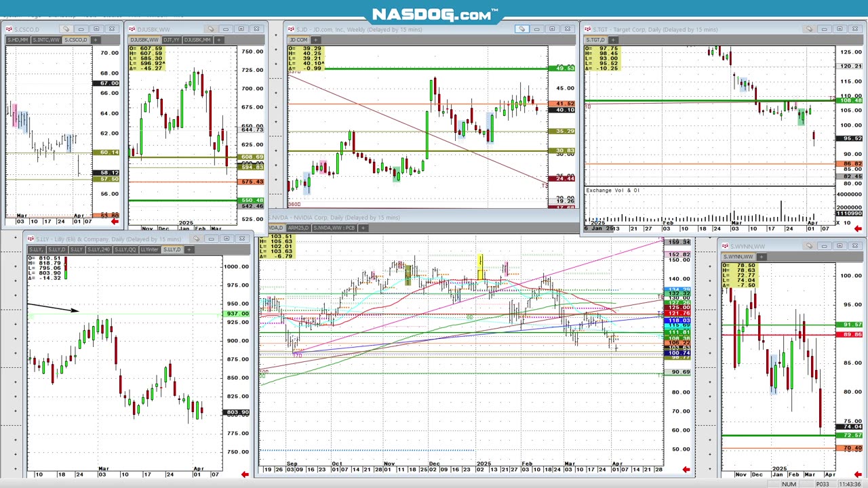Click the chart app icon in DJUSBK,WW title bar
Viewport: 868px width, 488px height.
132,29
